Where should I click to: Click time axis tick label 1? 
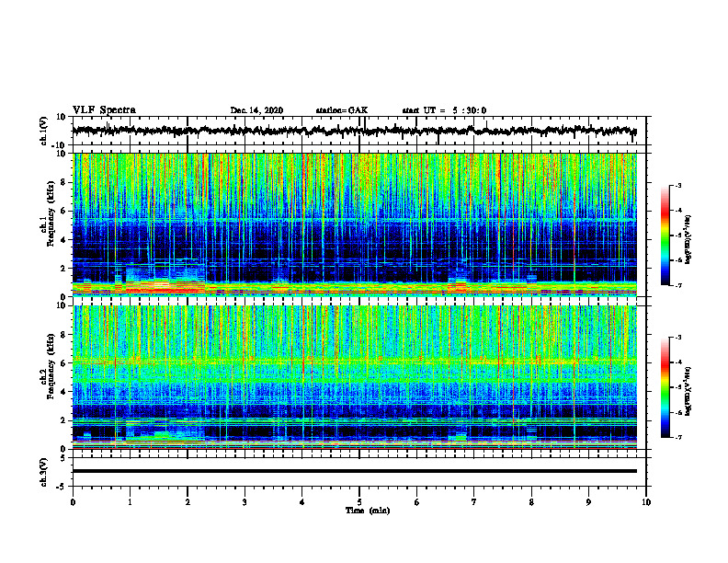point(130,502)
